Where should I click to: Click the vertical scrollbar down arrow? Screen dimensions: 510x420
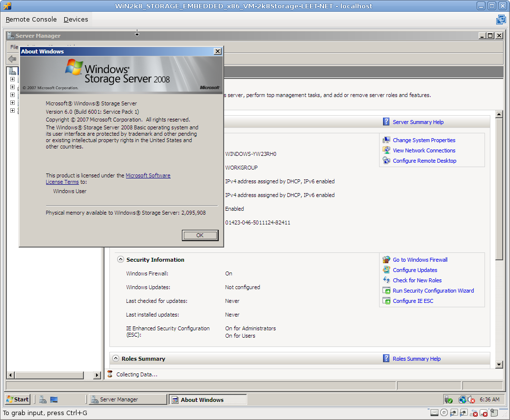click(499, 364)
